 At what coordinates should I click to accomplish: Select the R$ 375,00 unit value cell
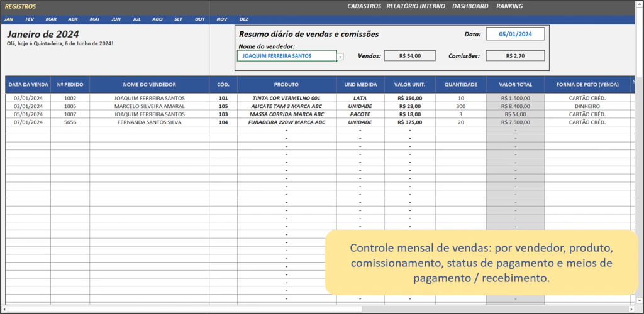click(x=409, y=122)
